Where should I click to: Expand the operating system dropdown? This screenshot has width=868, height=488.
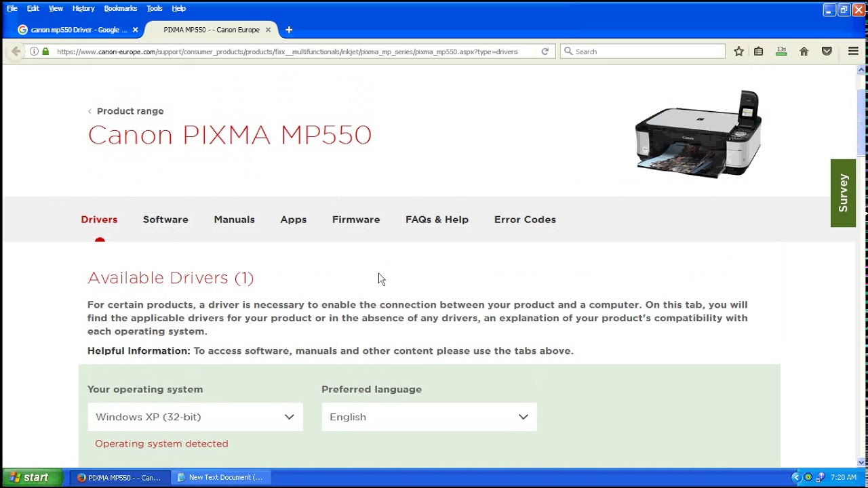(x=195, y=417)
